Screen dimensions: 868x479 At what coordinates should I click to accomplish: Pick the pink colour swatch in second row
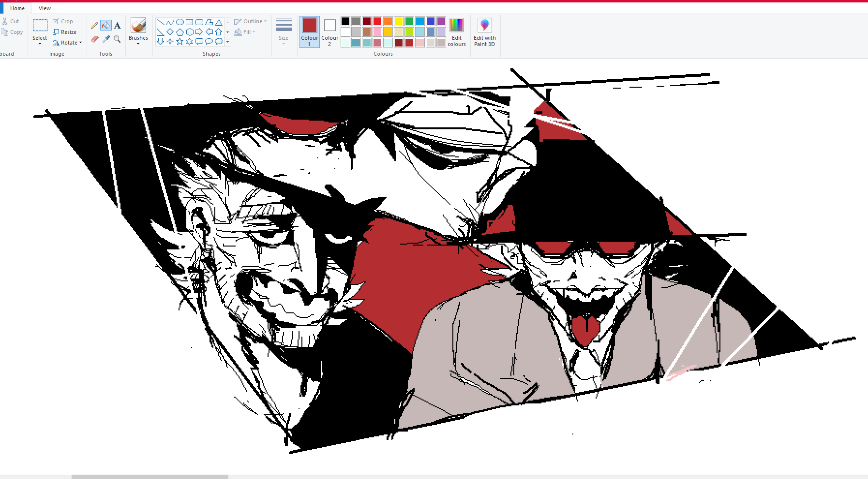(377, 32)
